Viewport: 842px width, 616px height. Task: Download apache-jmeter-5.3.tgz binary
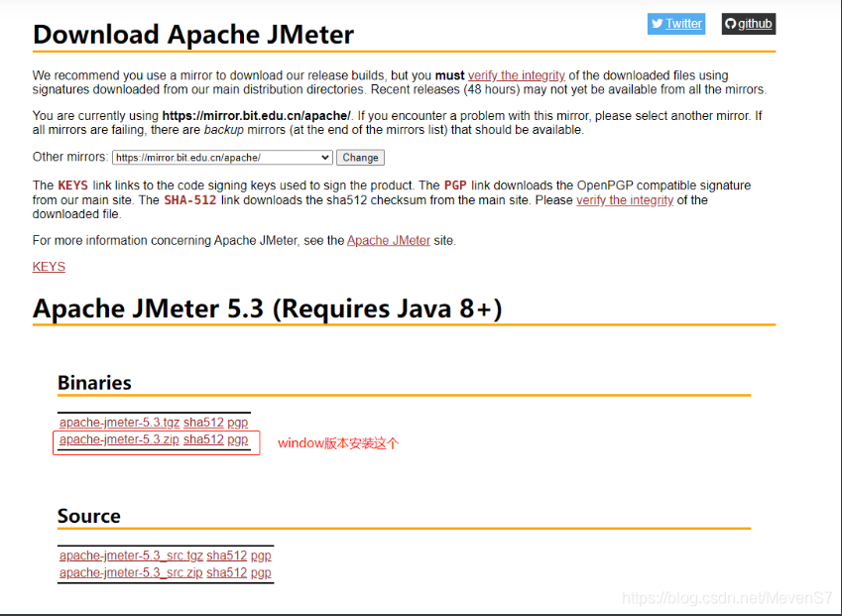(x=119, y=423)
